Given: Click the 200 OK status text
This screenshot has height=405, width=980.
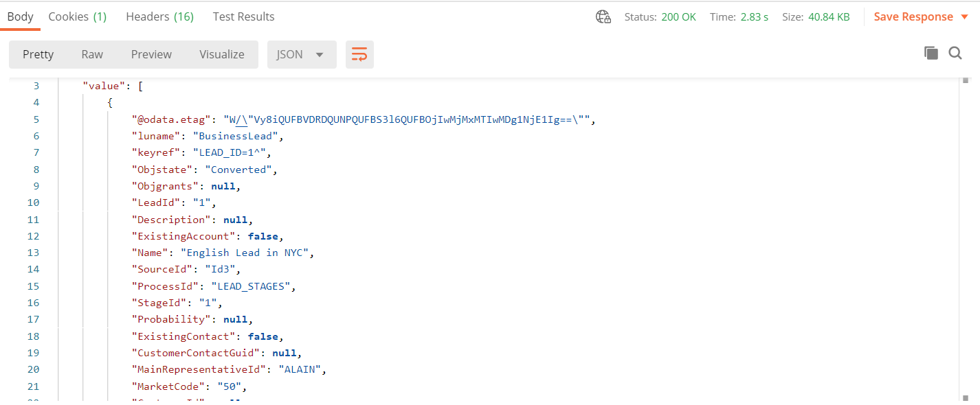Looking at the screenshot, I should point(680,16).
